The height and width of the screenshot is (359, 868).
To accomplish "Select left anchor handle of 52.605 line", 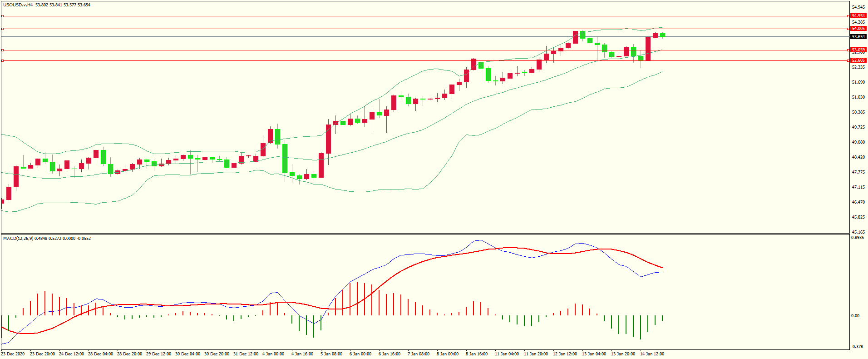I will click(2, 60).
